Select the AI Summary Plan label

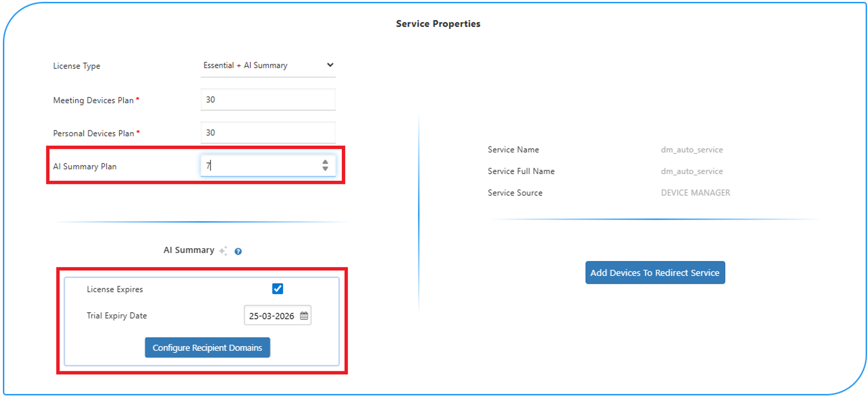click(x=85, y=167)
